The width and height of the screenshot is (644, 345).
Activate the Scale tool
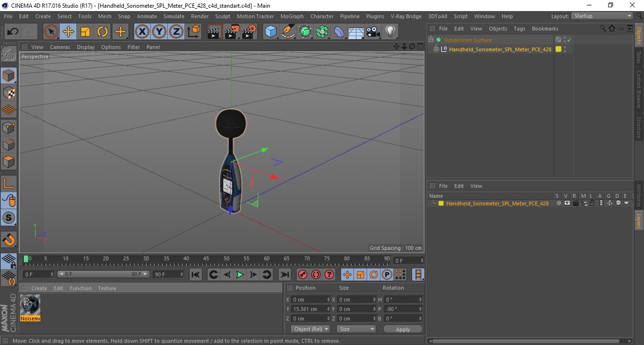click(x=85, y=32)
